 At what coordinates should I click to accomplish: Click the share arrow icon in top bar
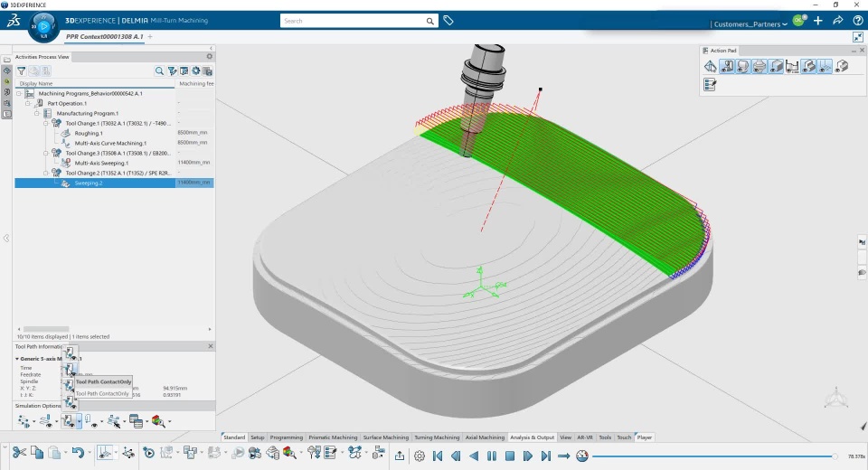click(838, 21)
